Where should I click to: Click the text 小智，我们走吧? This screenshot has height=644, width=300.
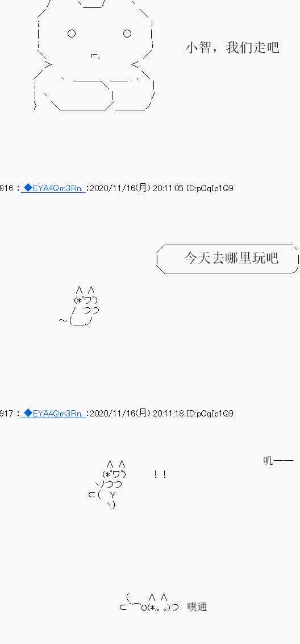[232, 47]
